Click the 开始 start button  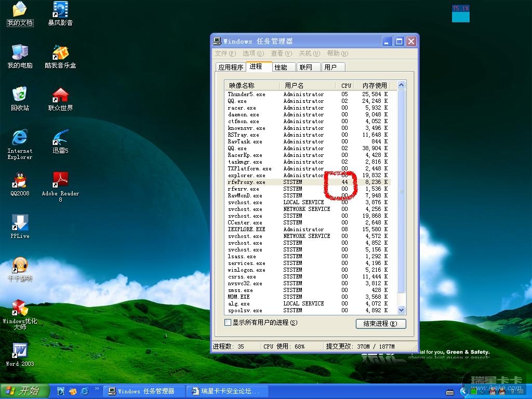point(25,391)
